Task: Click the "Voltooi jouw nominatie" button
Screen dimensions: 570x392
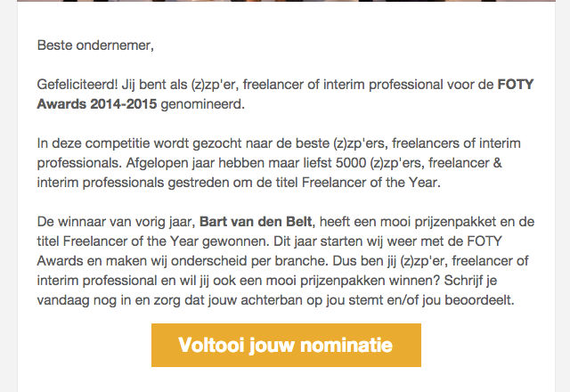Action: tap(286, 345)
